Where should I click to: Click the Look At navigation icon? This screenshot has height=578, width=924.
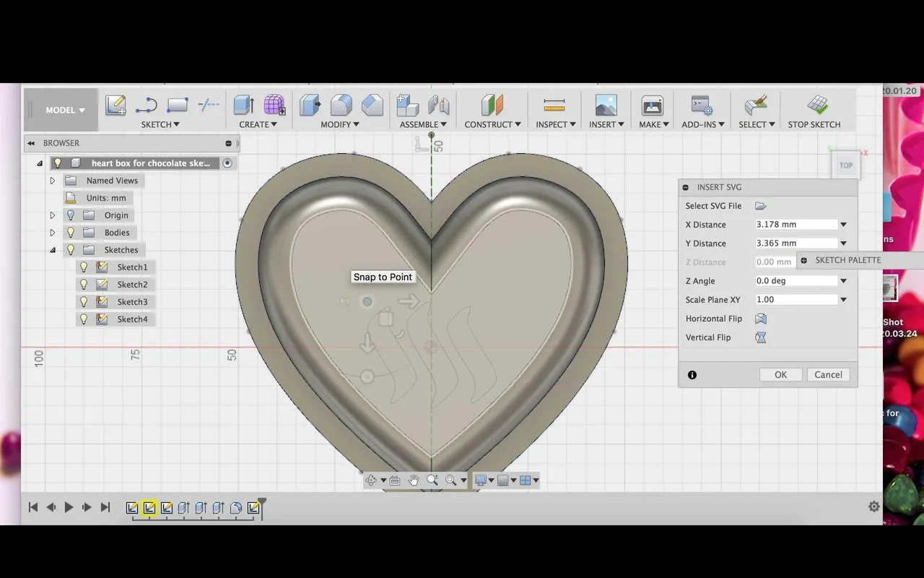coord(395,480)
